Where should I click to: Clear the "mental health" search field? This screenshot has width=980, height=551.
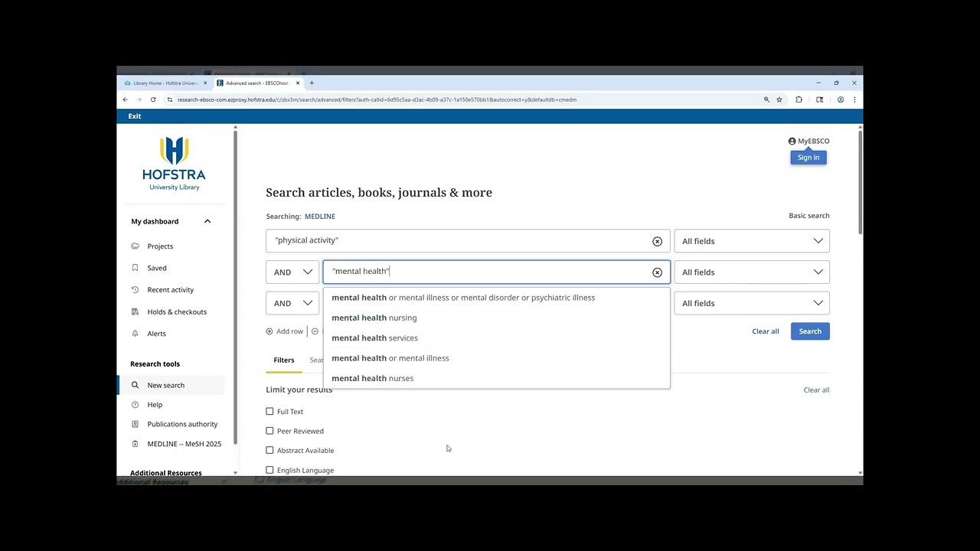[657, 272]
